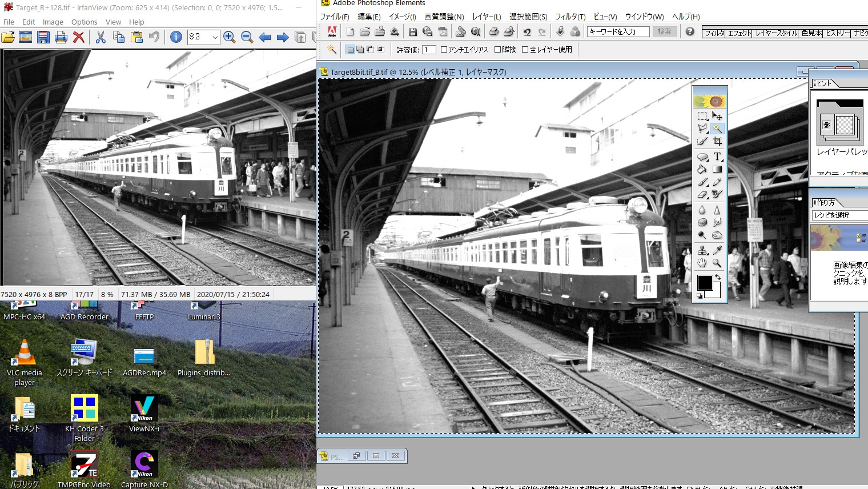Open the レイヤー(L) menu
This screenshot has height=489, width=868.
pyautogui.click(x=487, y=17)
